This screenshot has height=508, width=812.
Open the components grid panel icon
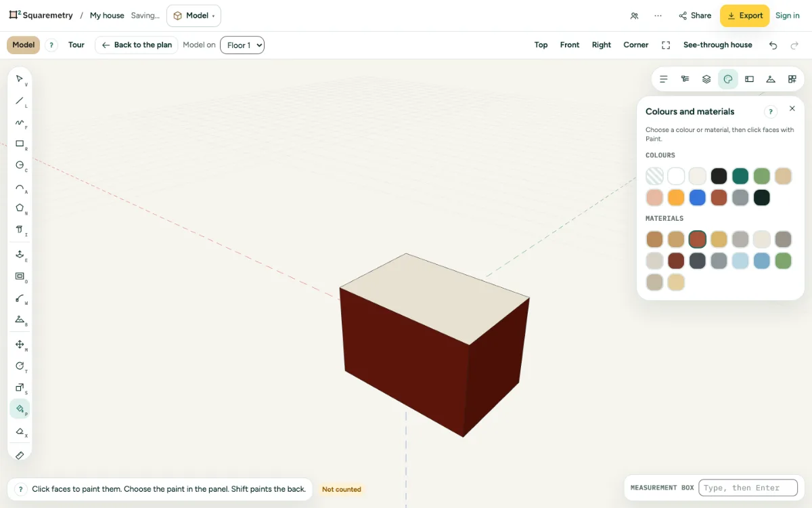[x=792, y=79]
